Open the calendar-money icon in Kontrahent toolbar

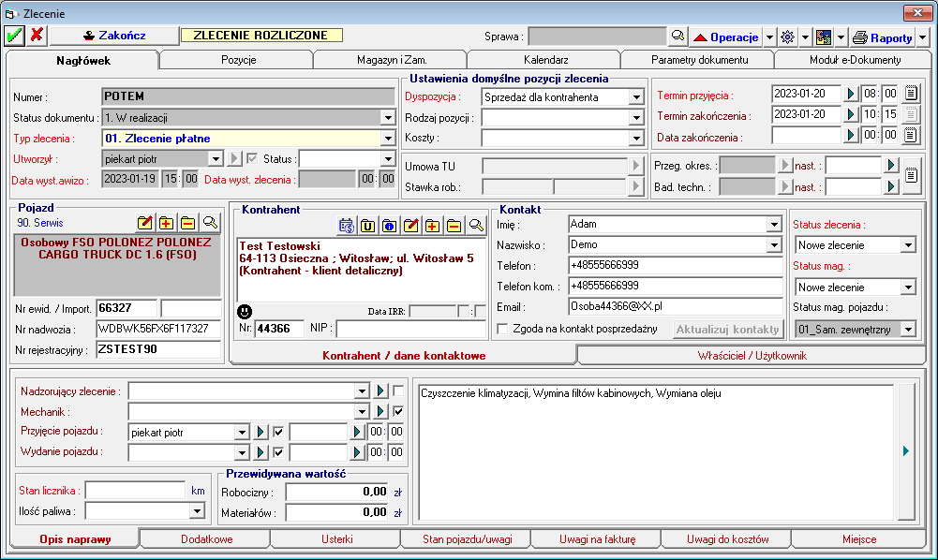click(346, 225)
